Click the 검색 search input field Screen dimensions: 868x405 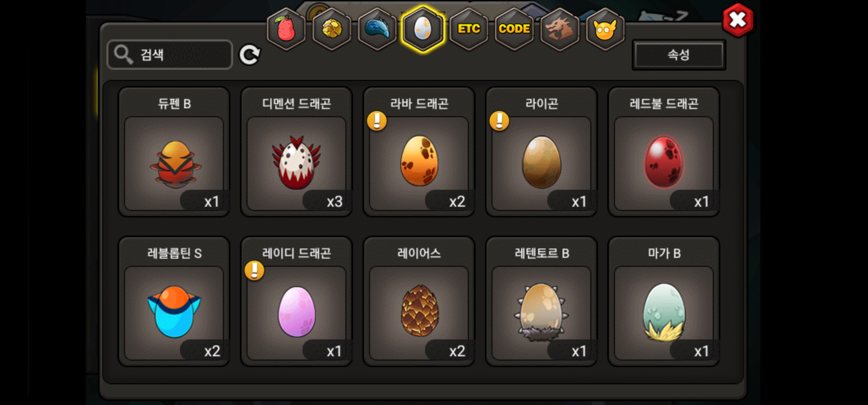coord(170,55)
